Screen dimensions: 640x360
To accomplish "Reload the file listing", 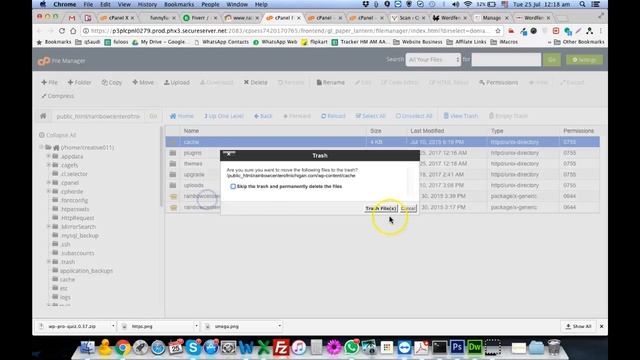I will pyautogui.click(x=333, y=116).
